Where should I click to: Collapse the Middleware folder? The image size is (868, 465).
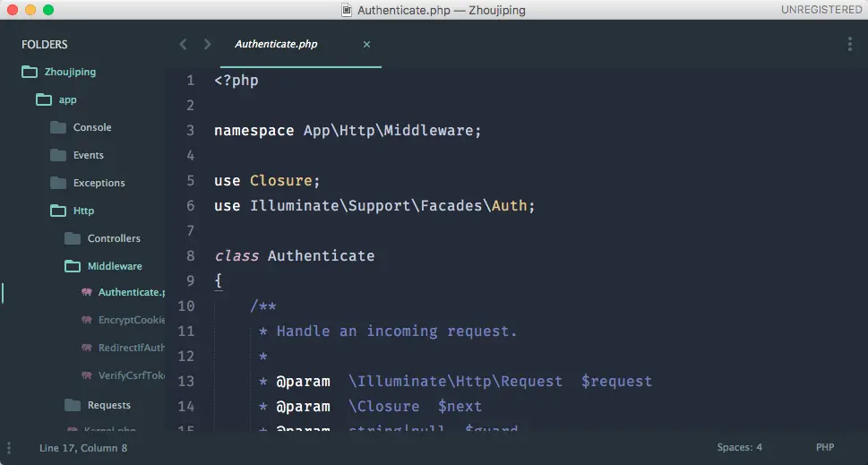point(115,266)
